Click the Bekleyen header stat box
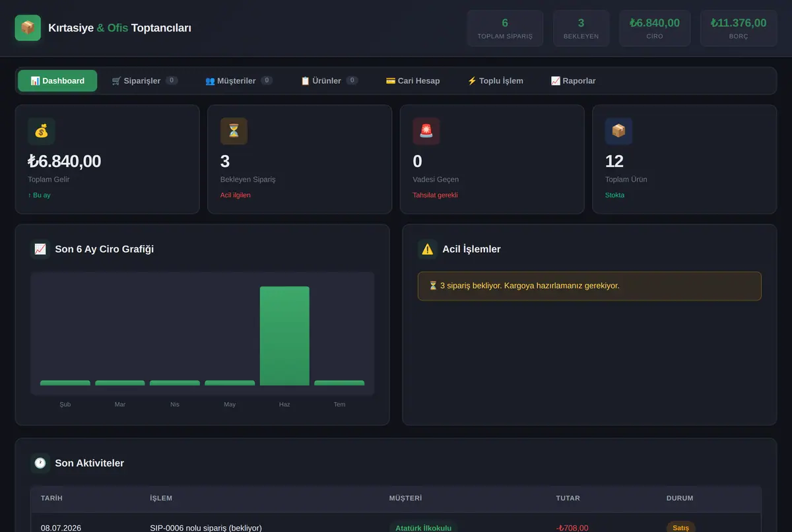The height and width of the screenshot is (532, 792). 581,28
